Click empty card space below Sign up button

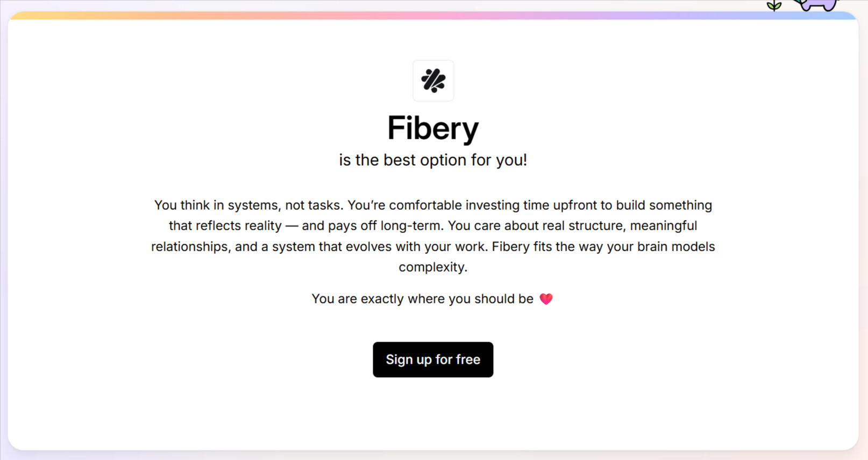tap(433, 414)
